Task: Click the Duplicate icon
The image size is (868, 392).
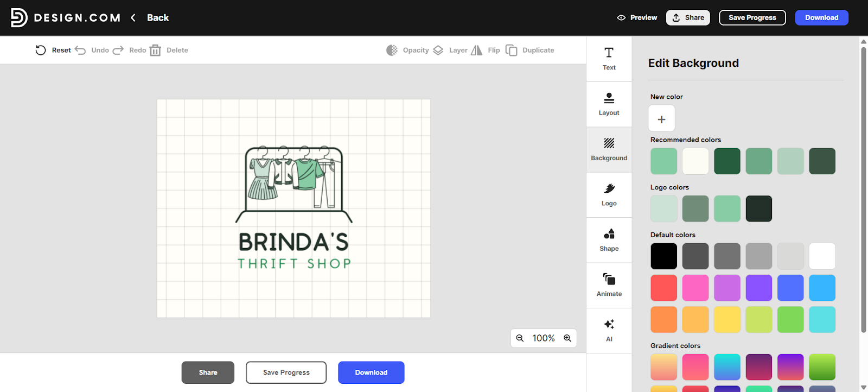Action: click(511, 50)
